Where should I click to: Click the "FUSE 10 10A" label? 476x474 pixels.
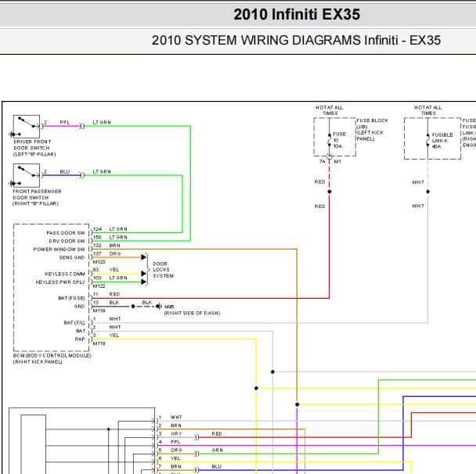point(340,140)
